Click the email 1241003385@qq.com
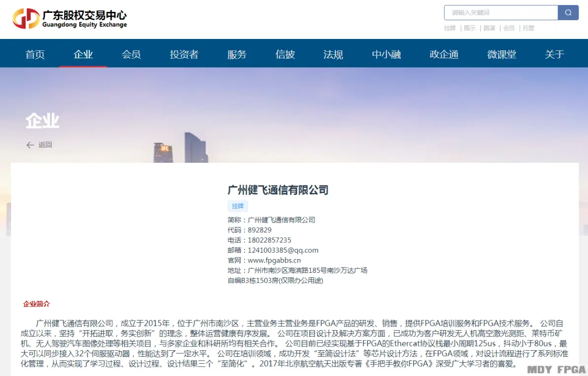 click(283, 250)
